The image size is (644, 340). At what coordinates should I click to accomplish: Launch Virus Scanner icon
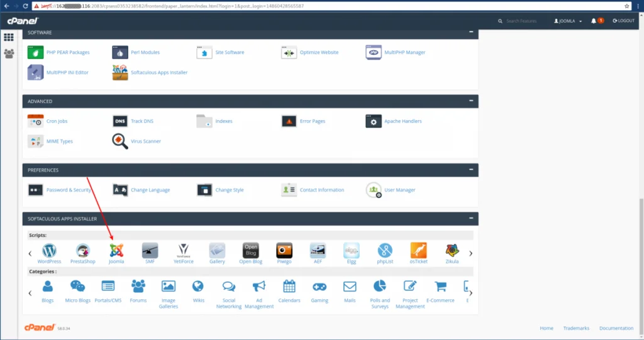click(120, 141)
